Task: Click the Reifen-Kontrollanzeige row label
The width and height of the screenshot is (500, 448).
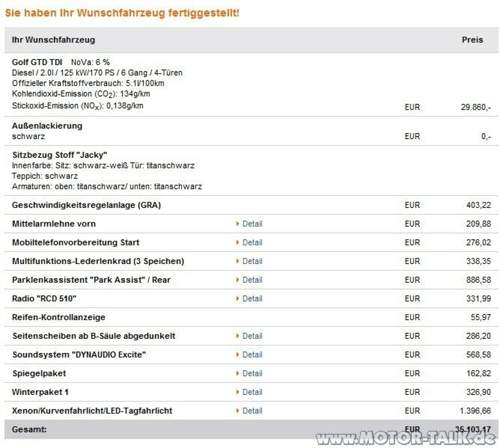Action: coord(59,317)
